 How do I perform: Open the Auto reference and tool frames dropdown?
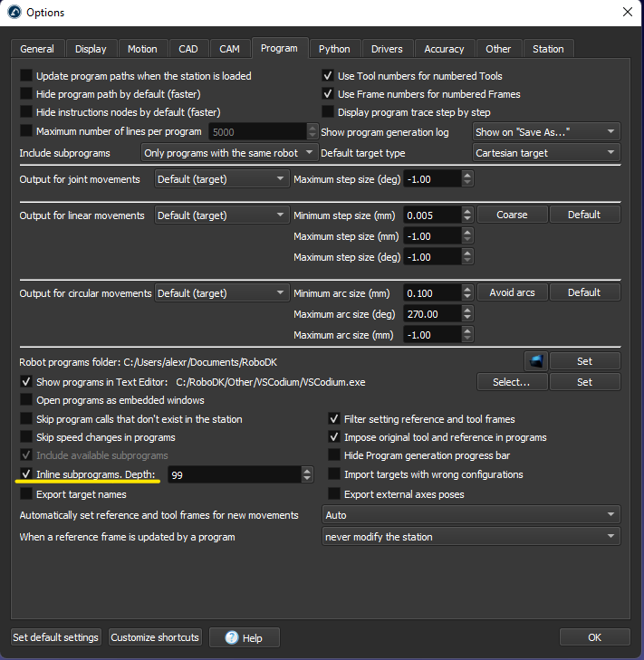pos(471,515)
